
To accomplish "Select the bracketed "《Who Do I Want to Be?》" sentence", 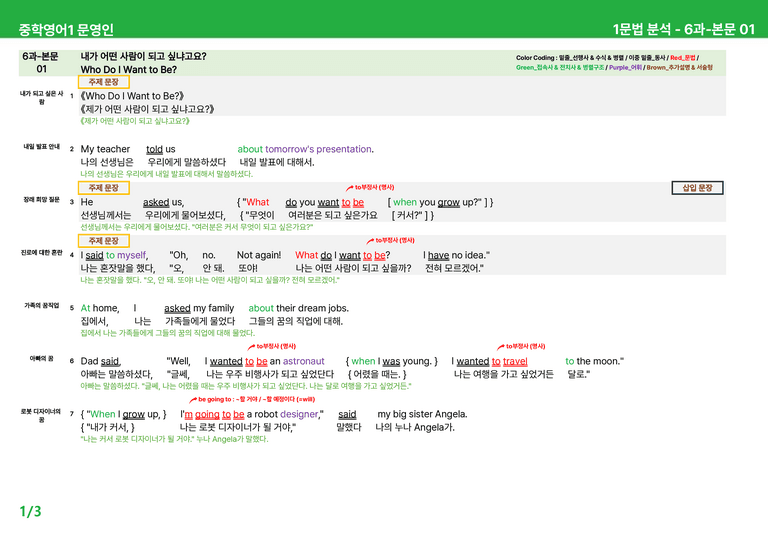I will pos(132,96).
